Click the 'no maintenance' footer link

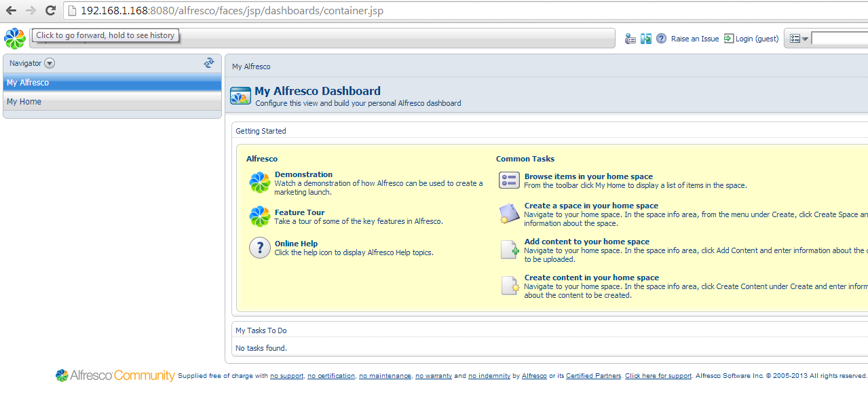[x=385, y=376]
